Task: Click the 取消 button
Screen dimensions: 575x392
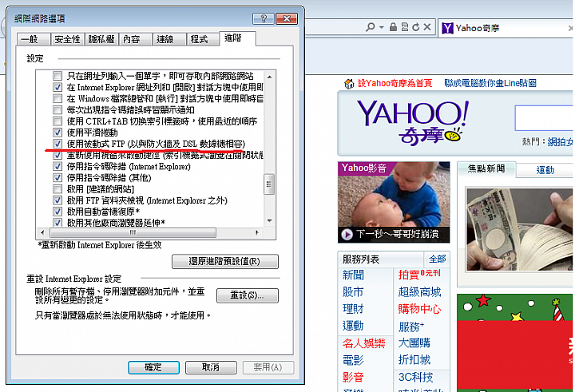Action: (211, 367)
